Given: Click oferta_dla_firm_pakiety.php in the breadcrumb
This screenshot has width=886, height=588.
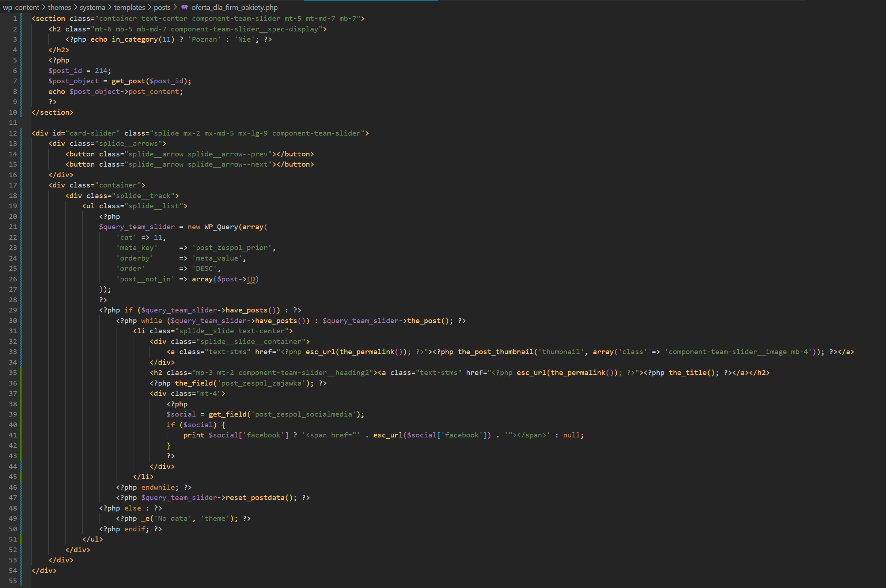Looking at the screenshot, I should click(x=234, y=7).
